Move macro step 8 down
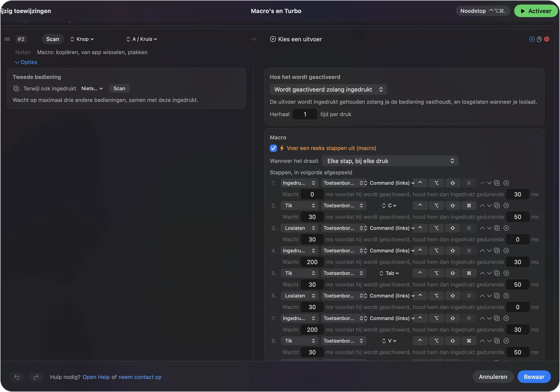560x392 pixels. pyautogui.click(x=489, y=341)
